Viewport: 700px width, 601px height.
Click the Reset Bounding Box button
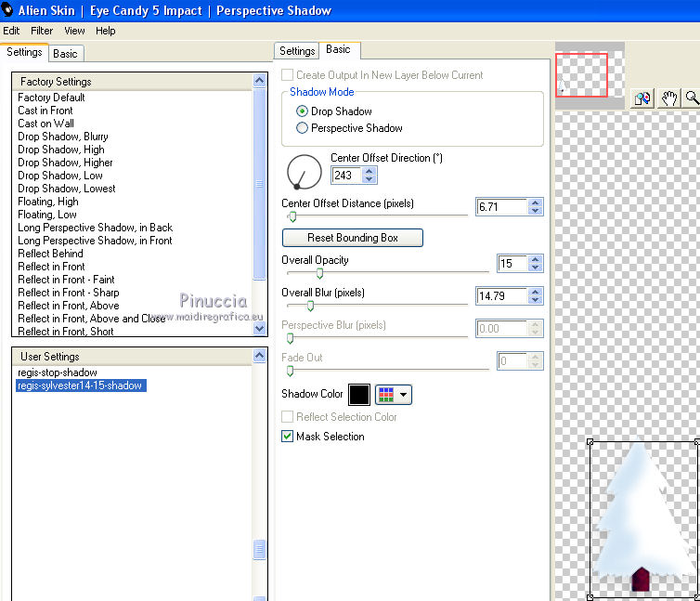(352, 238)
